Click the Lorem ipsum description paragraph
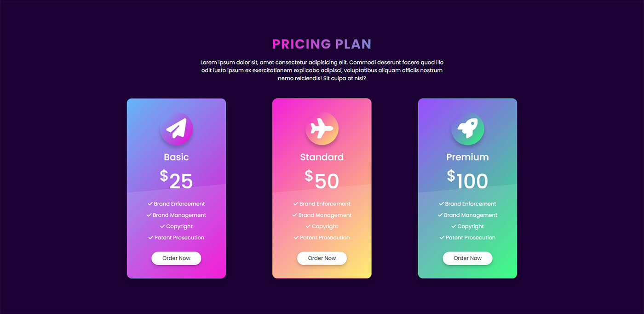This screenshot has height=314, width=644. 322,70
